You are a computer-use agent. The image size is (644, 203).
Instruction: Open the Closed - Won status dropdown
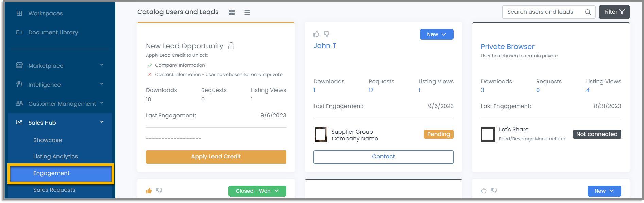257,191
